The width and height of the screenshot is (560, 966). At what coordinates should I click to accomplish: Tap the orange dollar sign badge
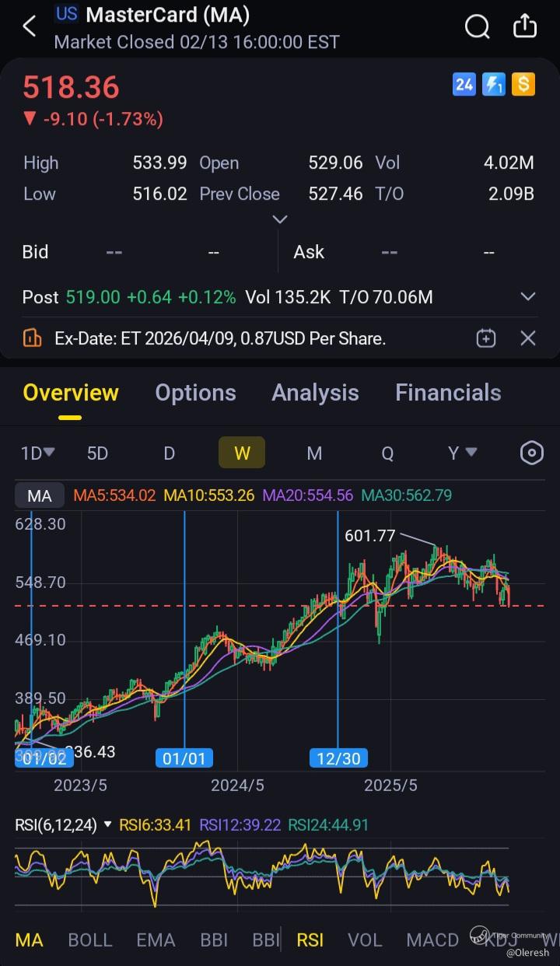coord(523,84)
